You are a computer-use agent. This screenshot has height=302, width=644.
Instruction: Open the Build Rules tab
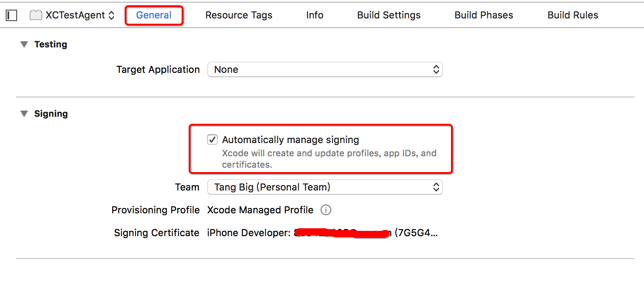573,15
